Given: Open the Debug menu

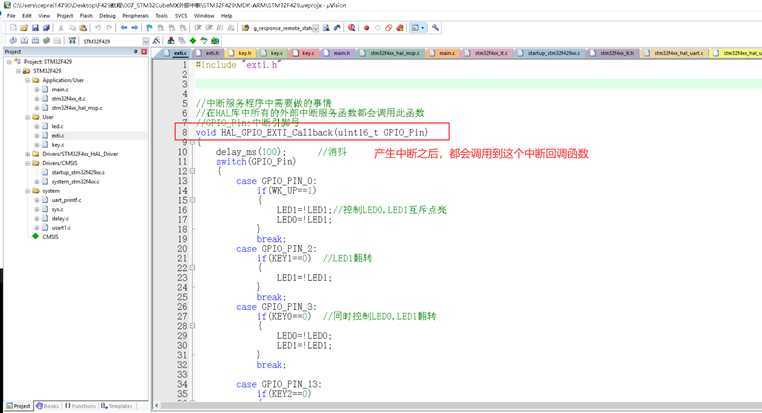Looking at the screenshot, I should pos(107,16).
